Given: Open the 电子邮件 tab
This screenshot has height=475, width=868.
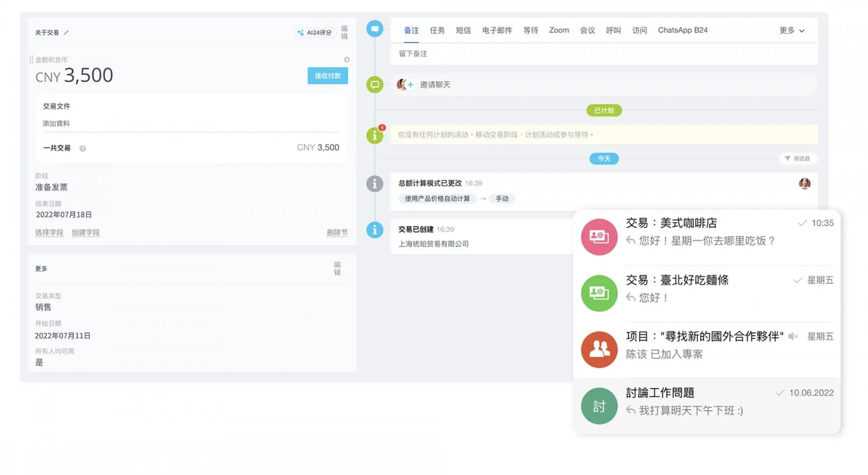Looking at the screenshot, I should pyautogui.click(x=497, y=30).
